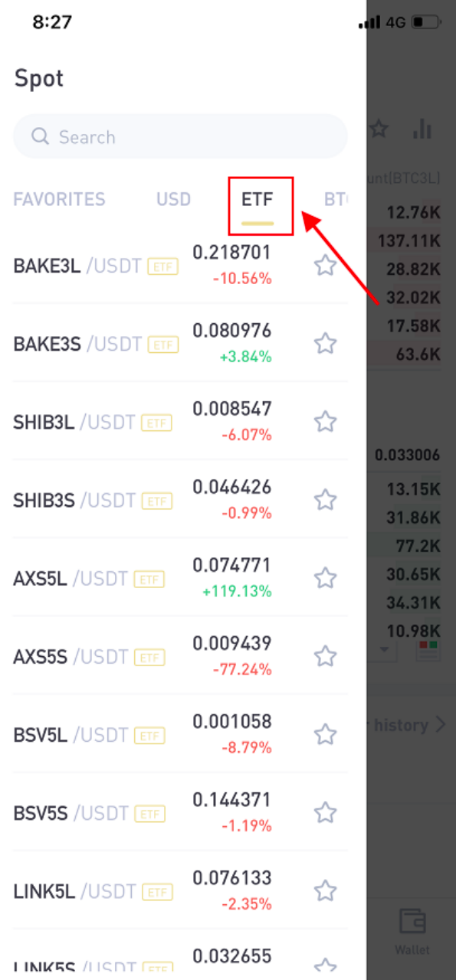Expand the order history chevron
The image size is (456, 980).
click(440, 724)
